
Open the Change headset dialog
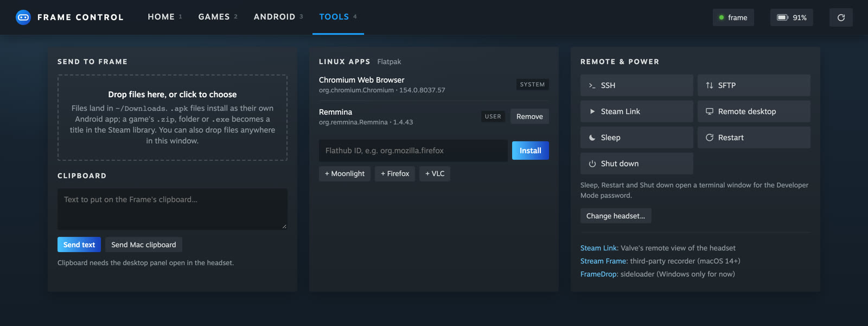pos(616,216)
